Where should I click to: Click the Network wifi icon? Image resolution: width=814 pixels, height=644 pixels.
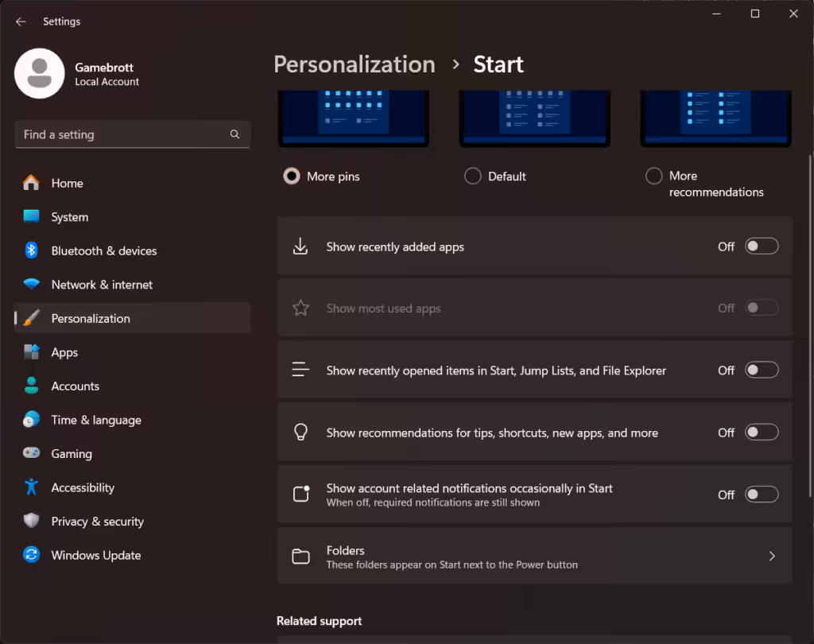[x=31, y=284]
